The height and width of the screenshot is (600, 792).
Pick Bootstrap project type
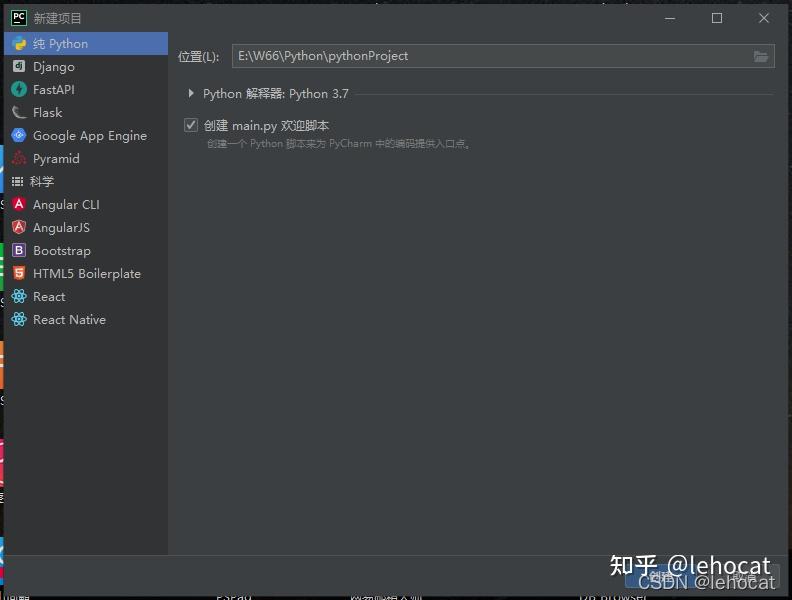86,251
